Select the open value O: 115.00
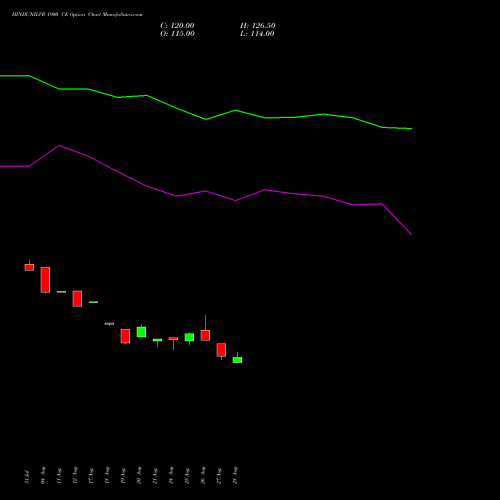The image size is (500, 500). coord(177,34)
